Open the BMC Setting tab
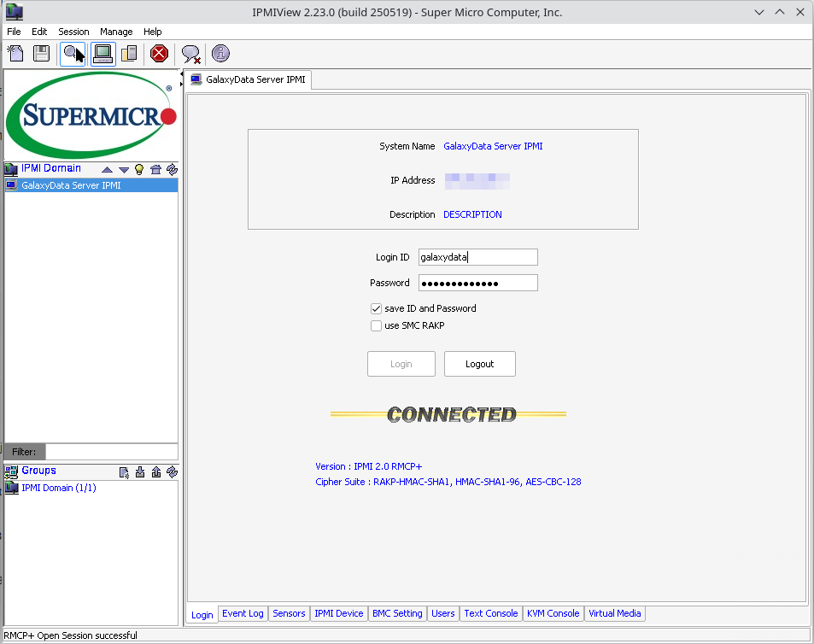Viewport: 814px width, 644px height. (398, 613)
